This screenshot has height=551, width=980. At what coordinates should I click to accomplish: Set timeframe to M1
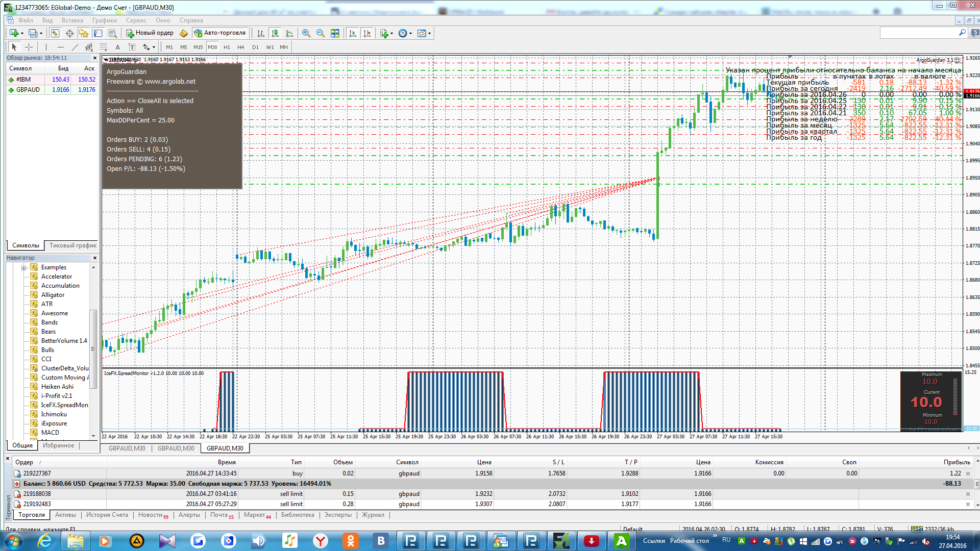[x=169, y=47]
